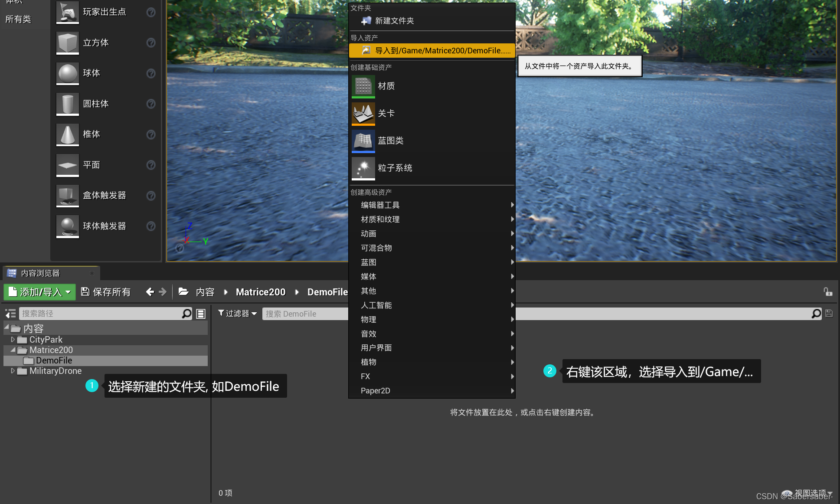
Task: Click the Cone shape icon in the place panel
Action: click(x=68, y=134)
